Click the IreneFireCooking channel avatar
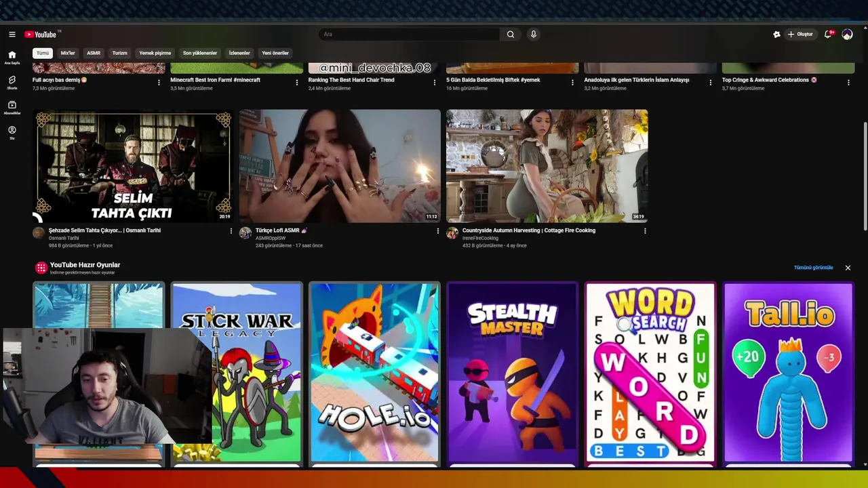The width and height of the screenshot is (868, 488). click(x=452, y=233)
